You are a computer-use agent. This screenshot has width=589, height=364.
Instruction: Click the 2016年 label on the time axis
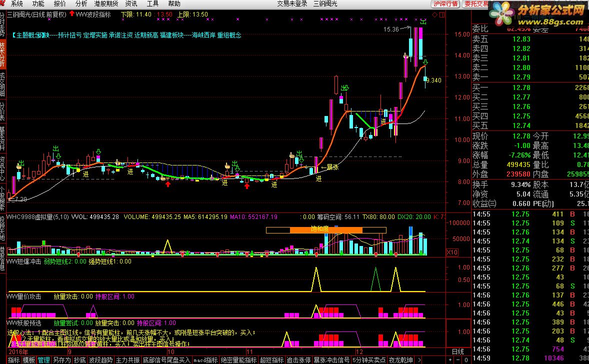click(x=18, y=352)
